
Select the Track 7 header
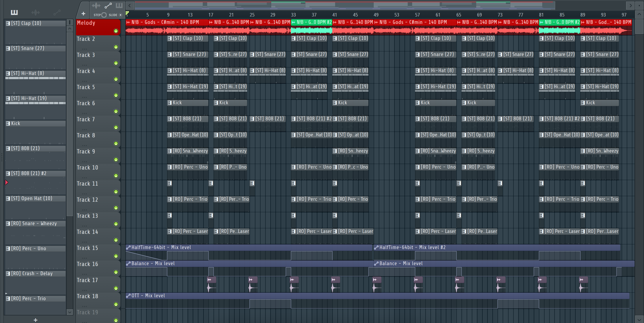pos(98,123)
